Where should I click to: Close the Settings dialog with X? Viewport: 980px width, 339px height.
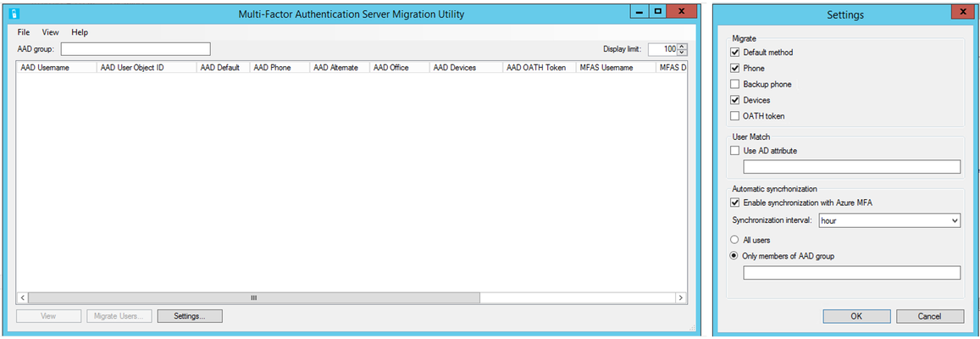coord(961,11)
